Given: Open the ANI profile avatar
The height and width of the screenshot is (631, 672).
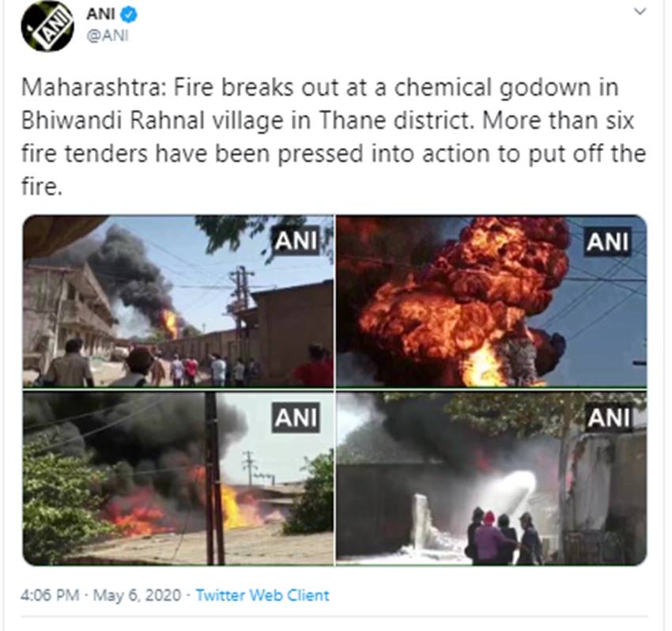Looking at the screenshot, I should point(47,27).
